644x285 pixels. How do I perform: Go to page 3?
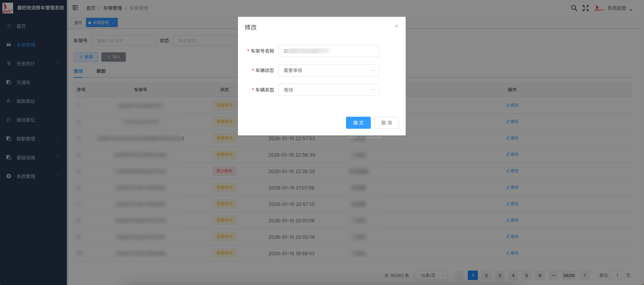point(500,275)
